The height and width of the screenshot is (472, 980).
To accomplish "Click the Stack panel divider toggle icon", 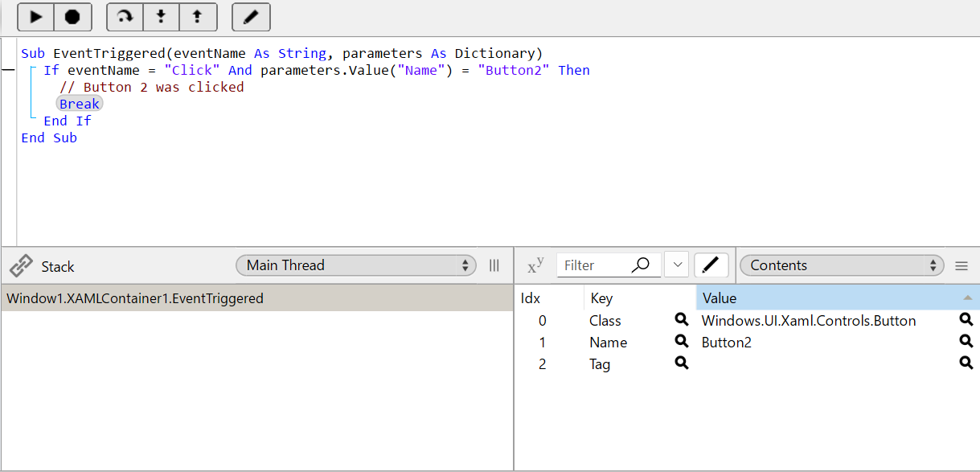I will click(x=494, y=265).
